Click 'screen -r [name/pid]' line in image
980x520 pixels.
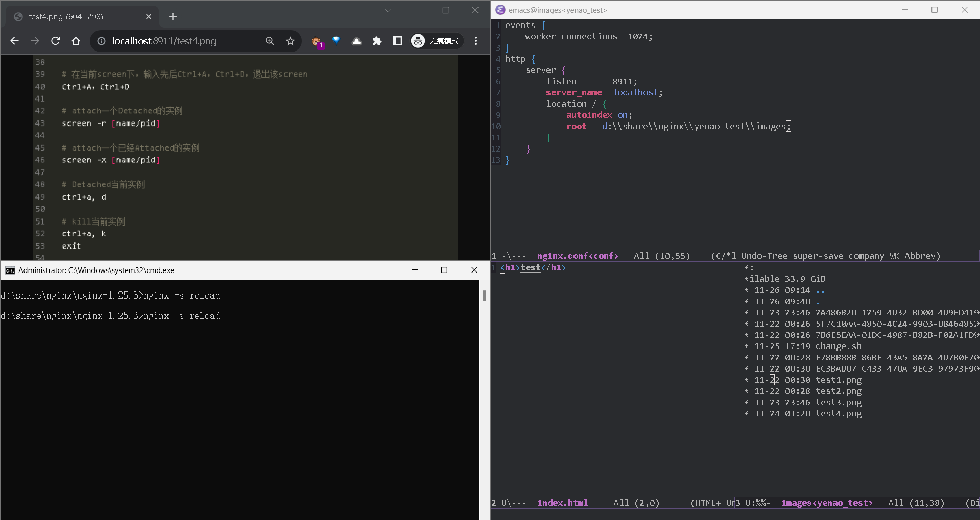point(111,123)
